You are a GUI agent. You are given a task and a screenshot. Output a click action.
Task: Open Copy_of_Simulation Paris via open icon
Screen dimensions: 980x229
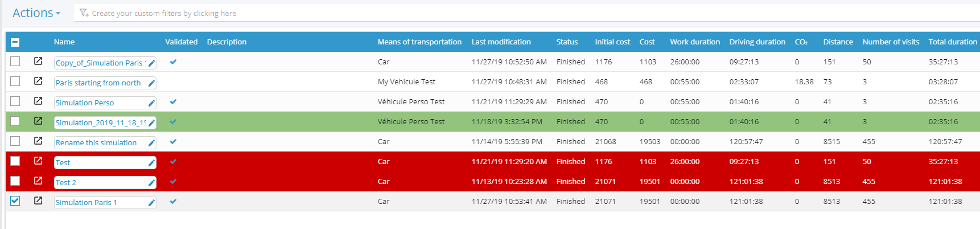[x=38, y=62]
